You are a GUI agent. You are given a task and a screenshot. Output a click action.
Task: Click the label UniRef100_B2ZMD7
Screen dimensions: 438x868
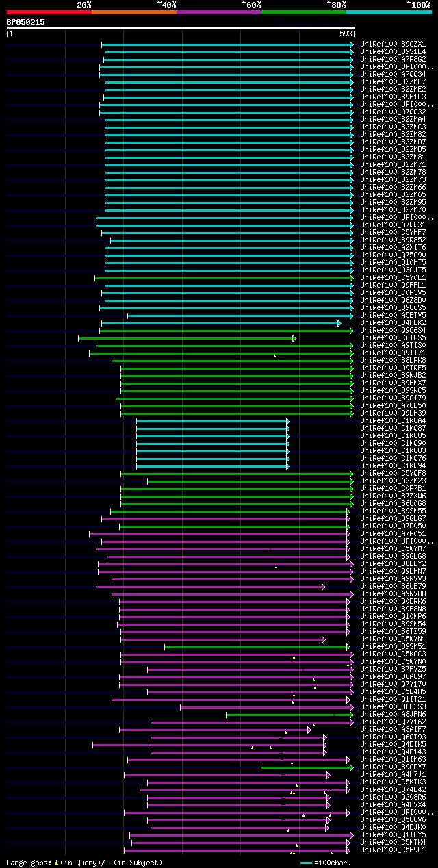coord(394,142)
